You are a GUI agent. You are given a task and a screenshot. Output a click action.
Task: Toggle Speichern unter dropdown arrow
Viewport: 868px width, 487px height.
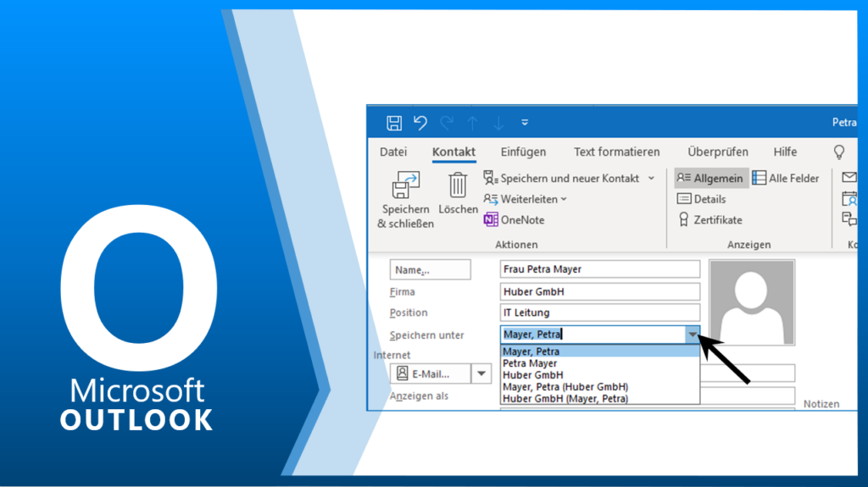[692, 335]
